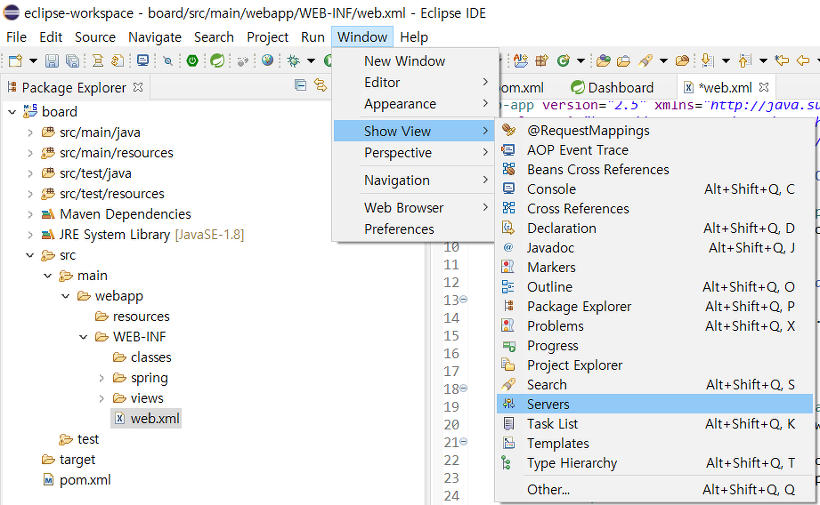Click the New file wizard toolbar icon
The width and height of the screenshot is (820, 505).
click(x=15, y=61)
